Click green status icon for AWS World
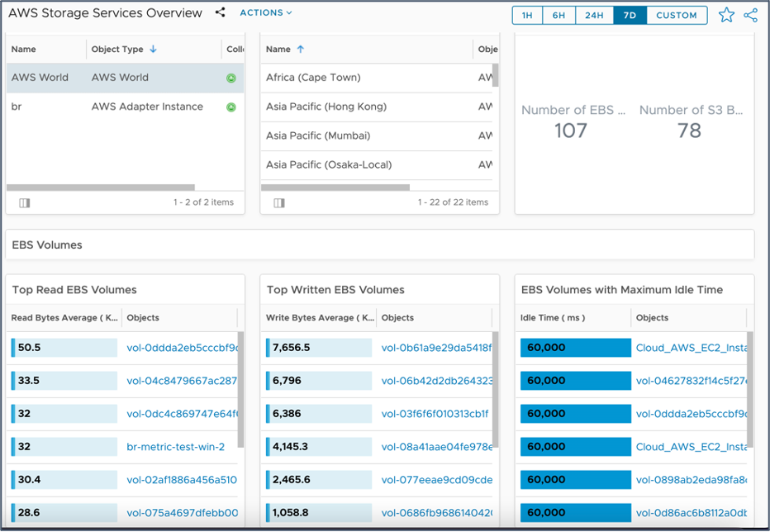Screen dimensions: 770x532 click(231, 78)
